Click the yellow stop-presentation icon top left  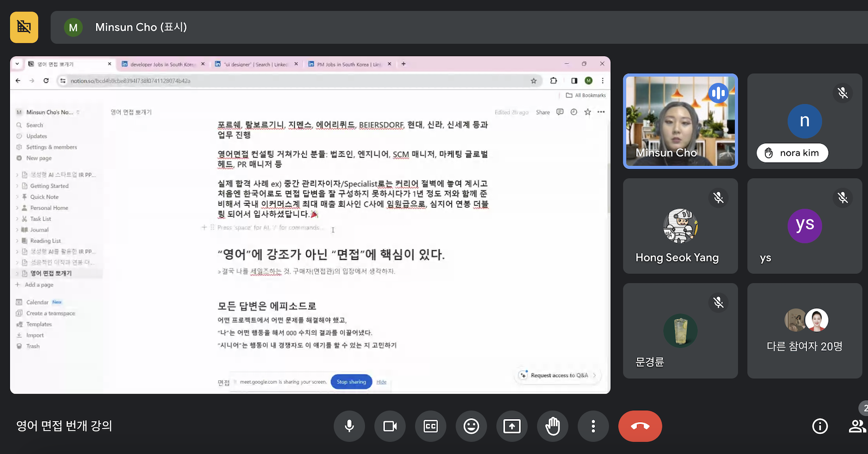[x=24, y=27]
